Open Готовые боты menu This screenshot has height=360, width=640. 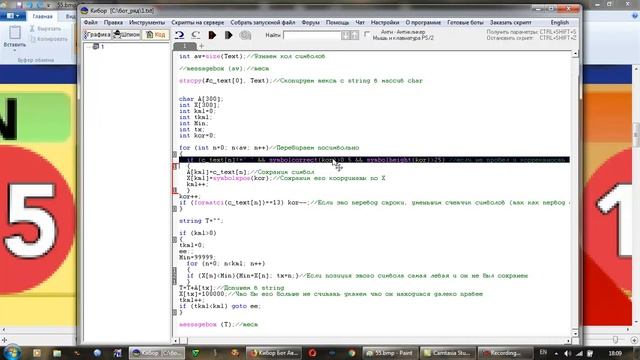pos(465,22)
